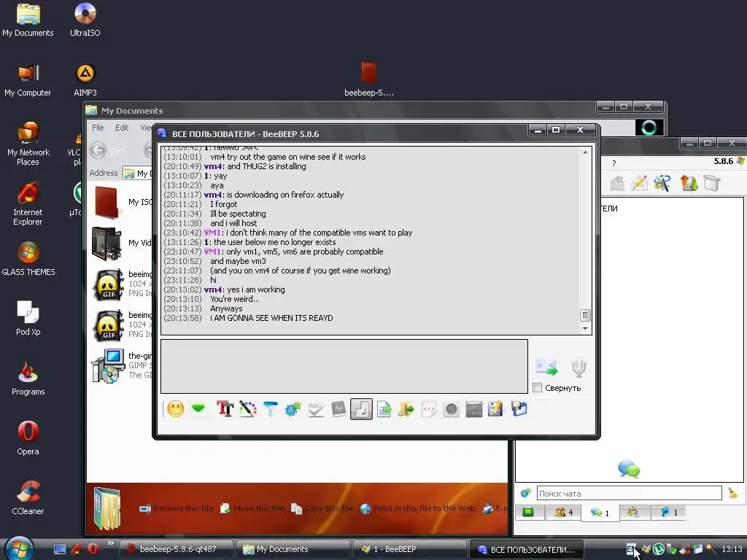Switch to the chats tab with speech bubbles
This screenshot has height=560, width=747.
tap(600, 513)
